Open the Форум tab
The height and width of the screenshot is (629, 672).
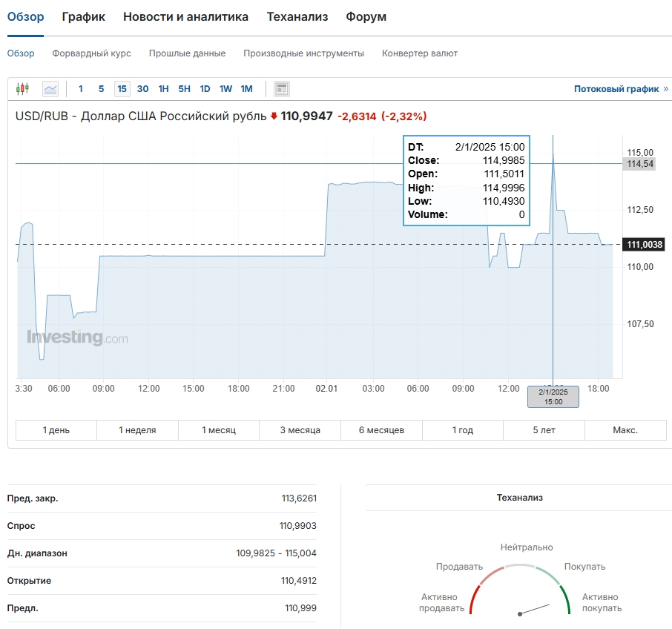(x=366, y=17)
